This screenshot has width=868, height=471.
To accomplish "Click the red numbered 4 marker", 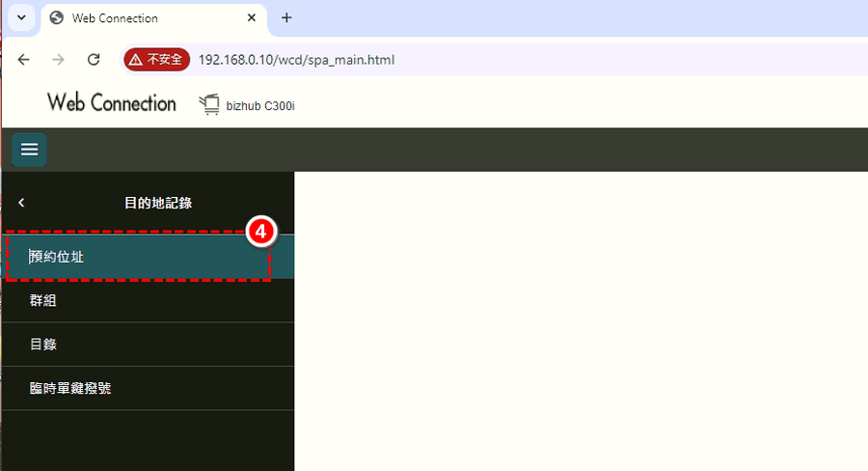I will click(261, 233).
